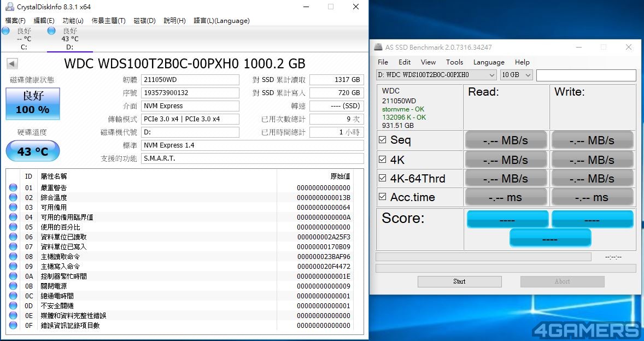The width and height of the screenshot is (644, 341).
Task: Click the 支援的功能 S.M.A.R.T. field
Action: (x=253, y=158)
